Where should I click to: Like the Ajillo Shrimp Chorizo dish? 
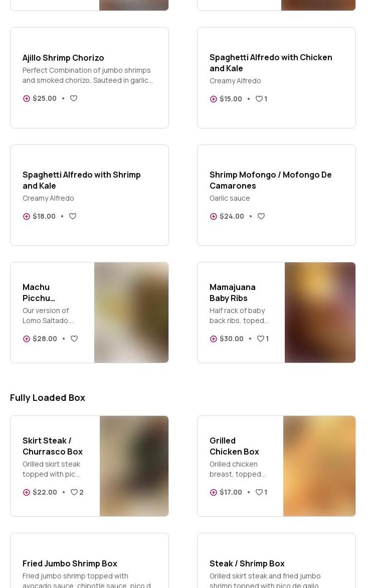click(x=74, y=99)
